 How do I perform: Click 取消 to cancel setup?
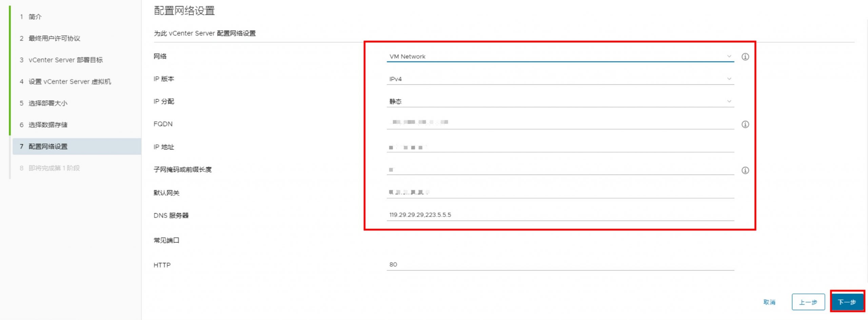click(769, 302)
